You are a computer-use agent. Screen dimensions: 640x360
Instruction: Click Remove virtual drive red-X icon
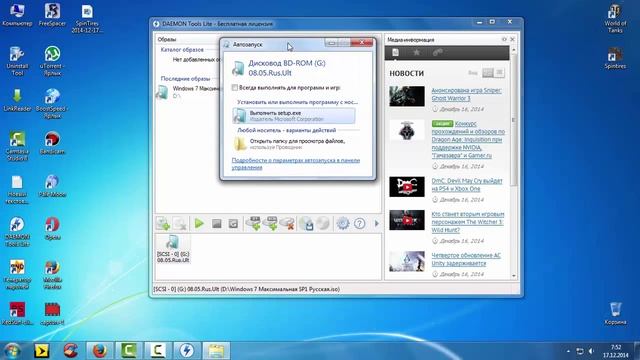tap(287, 223)
